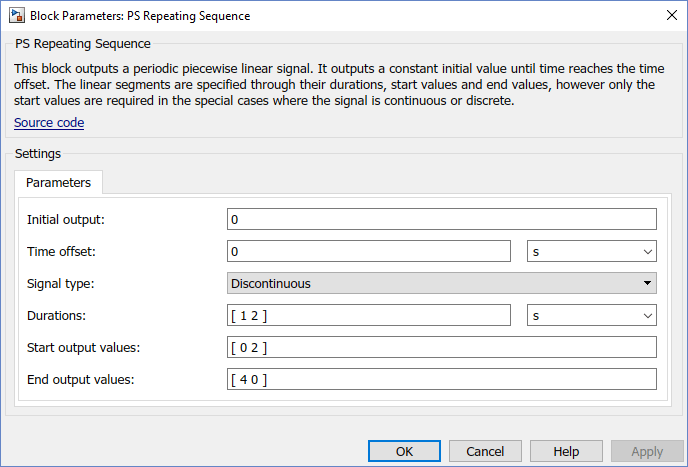
Task: Click the Apply button
Action: click(647, 451)
